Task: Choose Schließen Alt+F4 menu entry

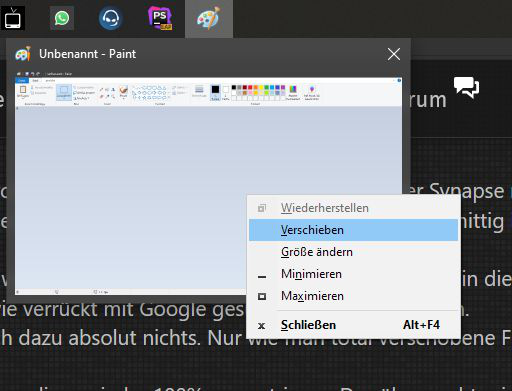Action: tap(353, 325)
